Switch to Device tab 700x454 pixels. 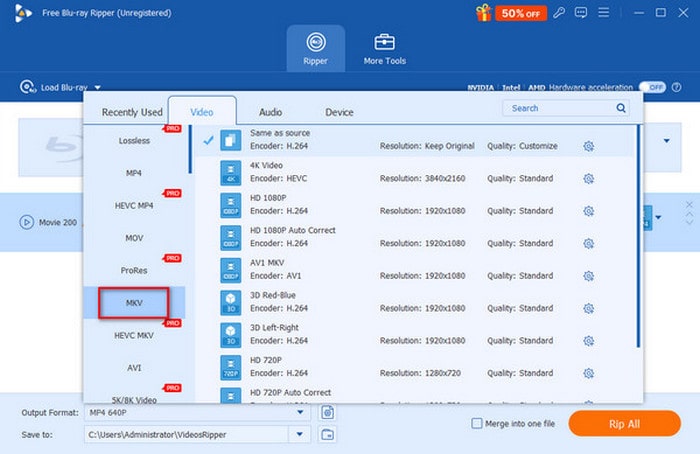339,112
